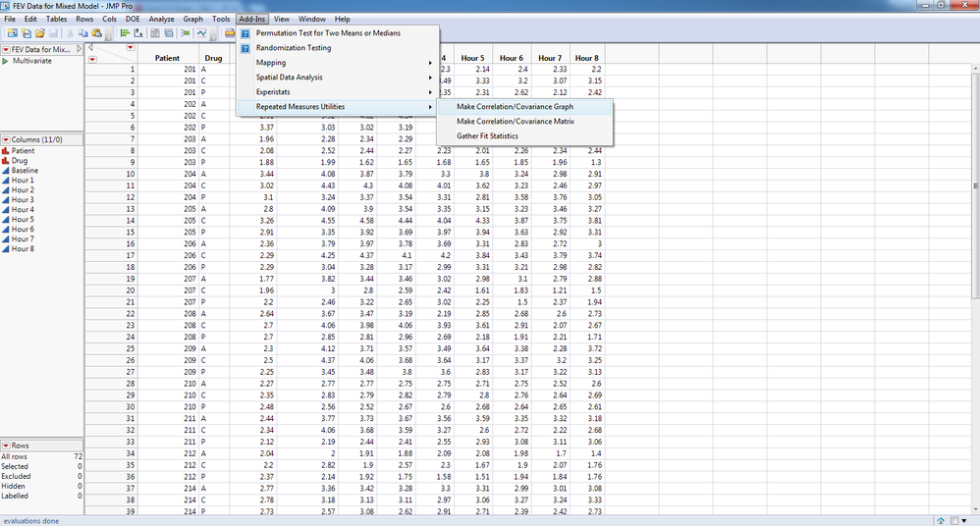Click the orange table toolbar icon
Screen dimensions: 980x526
230,33
